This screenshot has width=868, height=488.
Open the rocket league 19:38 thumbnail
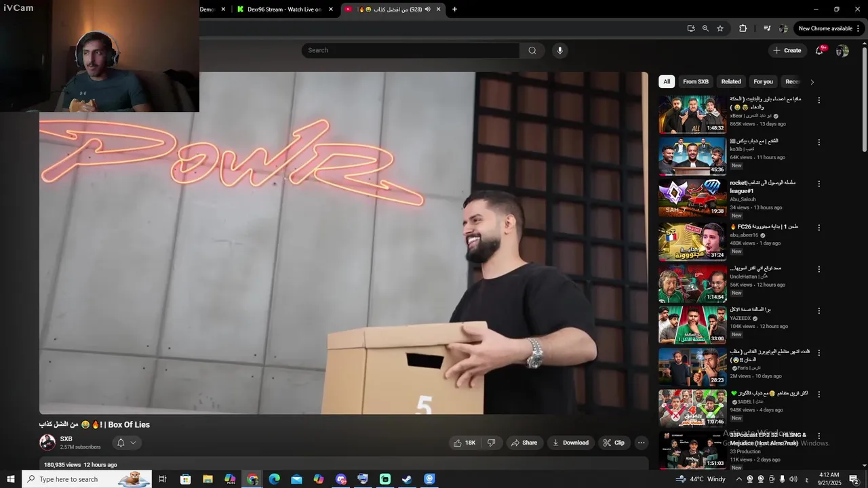click(x=692, y=197)
